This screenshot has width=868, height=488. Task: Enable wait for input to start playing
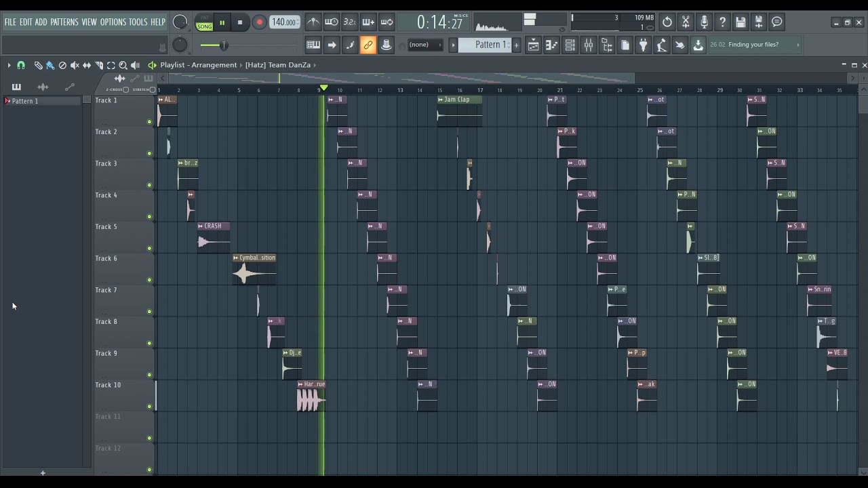click(x=332, y=22)
